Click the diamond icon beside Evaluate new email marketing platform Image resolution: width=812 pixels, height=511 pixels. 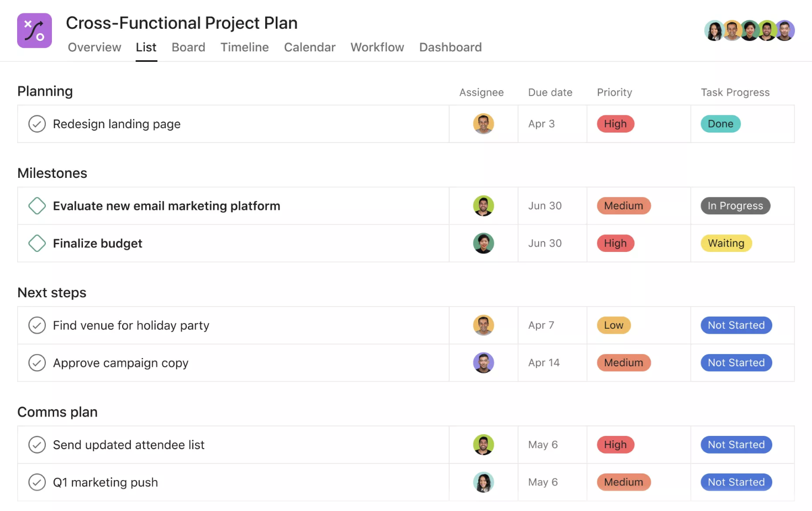click(x=36, y=206)
